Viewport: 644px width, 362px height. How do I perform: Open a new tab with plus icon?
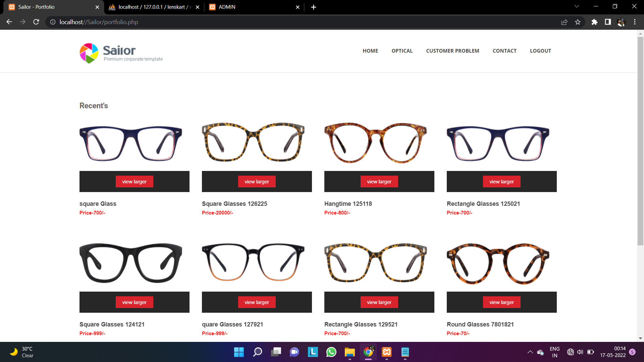(x=314, y=7)
